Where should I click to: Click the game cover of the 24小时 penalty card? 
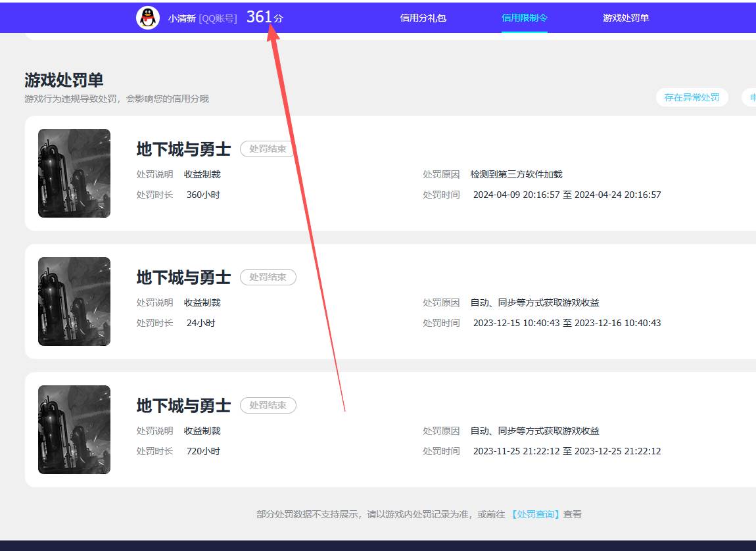coord(74,301)
